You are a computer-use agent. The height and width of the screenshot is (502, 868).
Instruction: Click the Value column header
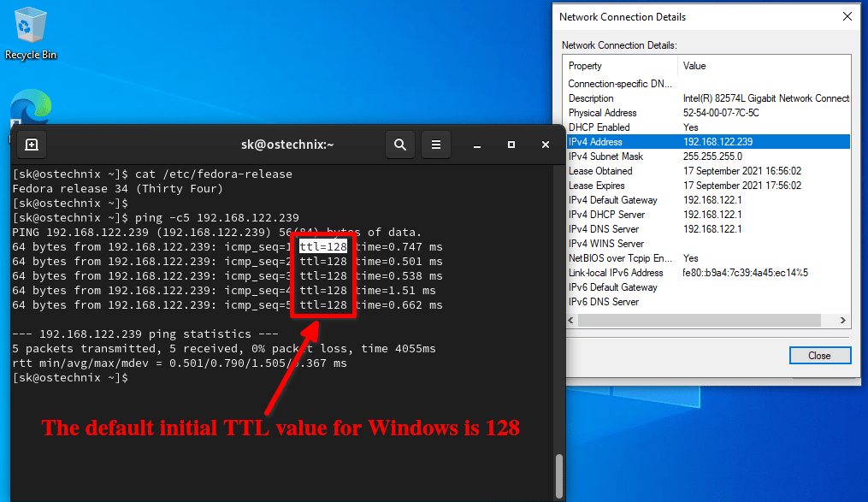tap(764, 66)
